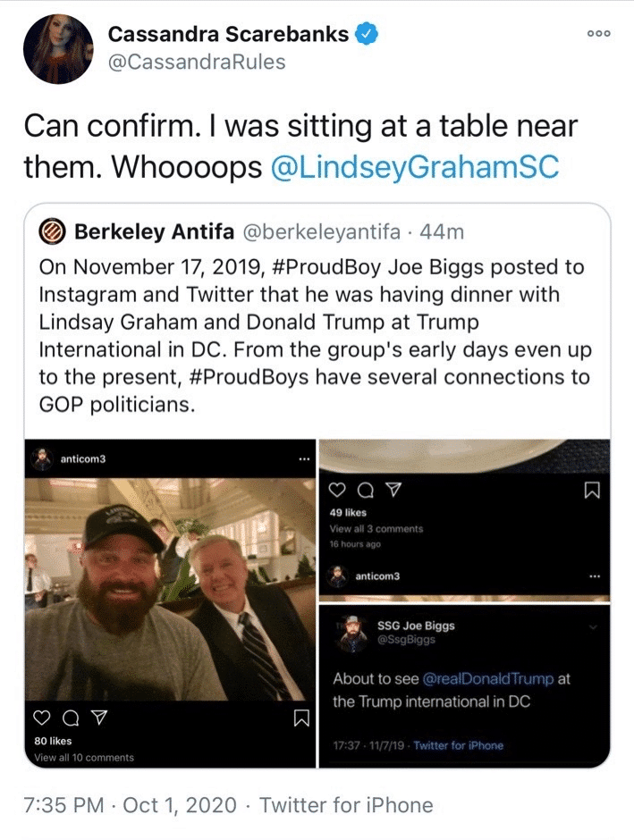Click the share arrow icon on the right screenshot
The width and height of the screenshot is (634, 840).
tap(394, 488)
